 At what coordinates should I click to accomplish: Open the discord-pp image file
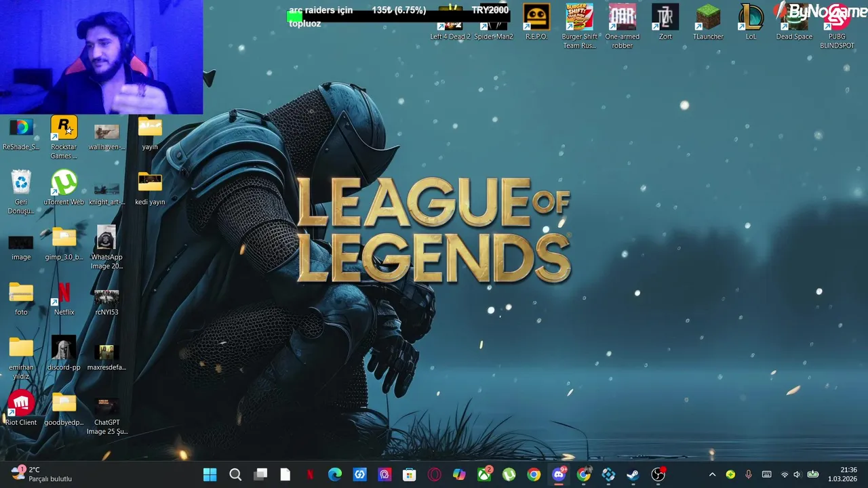click(x=64, y=354)
